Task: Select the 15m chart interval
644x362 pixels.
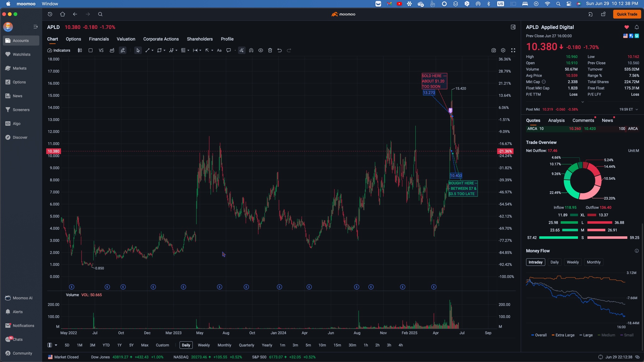Action: point(337,345)
